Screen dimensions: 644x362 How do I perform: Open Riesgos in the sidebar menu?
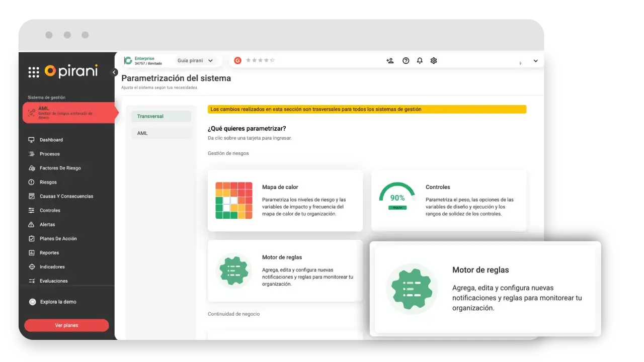(x=48, y=183)
